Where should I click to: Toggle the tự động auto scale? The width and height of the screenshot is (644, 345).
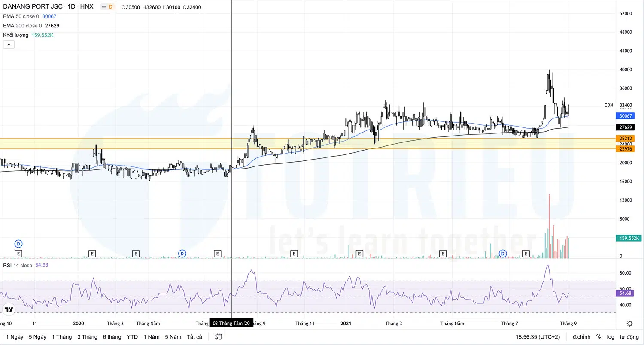click(629, 337)
